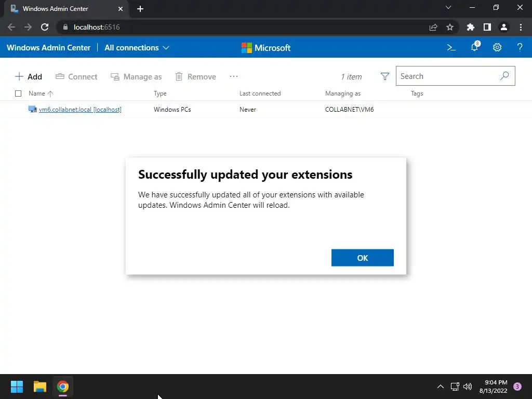Open clock showing 9:04 PM
The image size is (532, 399).
[494, 387]
